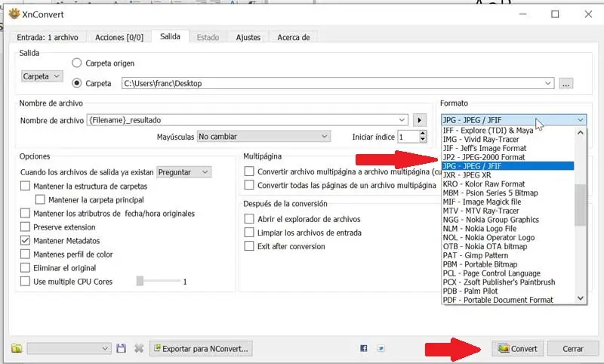
Task: Click the delete preset X icon
Action: [139, 349]
